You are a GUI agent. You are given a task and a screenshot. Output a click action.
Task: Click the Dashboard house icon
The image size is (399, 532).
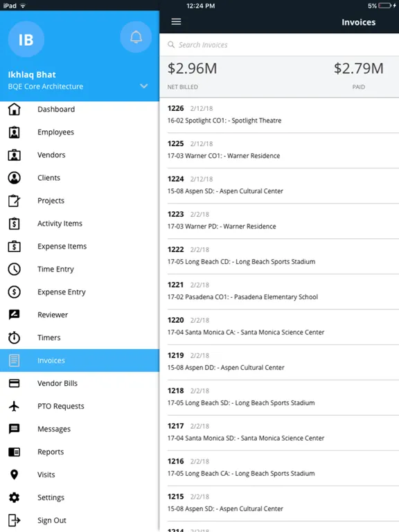point(15,109)
